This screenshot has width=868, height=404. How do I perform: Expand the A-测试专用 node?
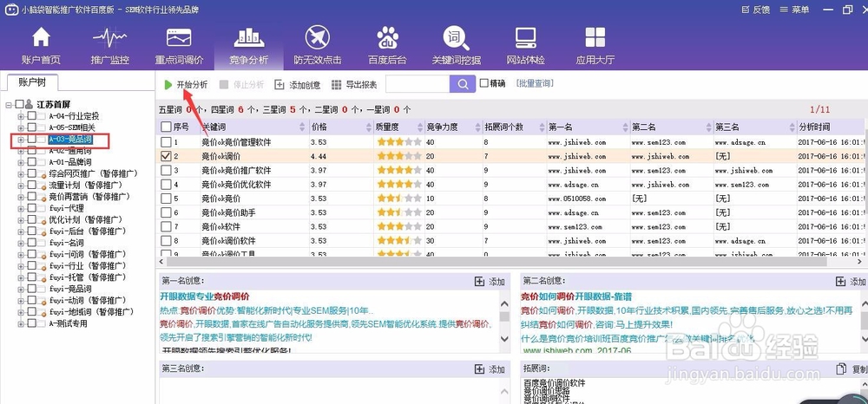[21, 323]
